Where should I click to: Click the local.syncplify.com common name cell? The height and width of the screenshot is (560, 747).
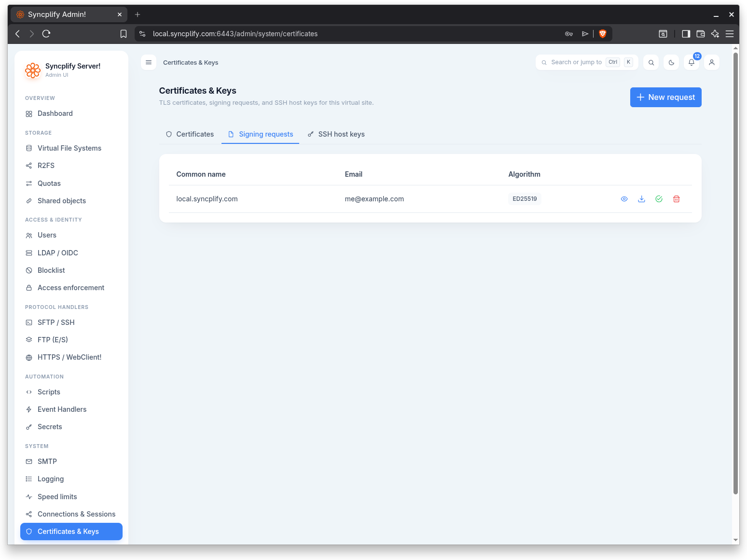[207, 199]
